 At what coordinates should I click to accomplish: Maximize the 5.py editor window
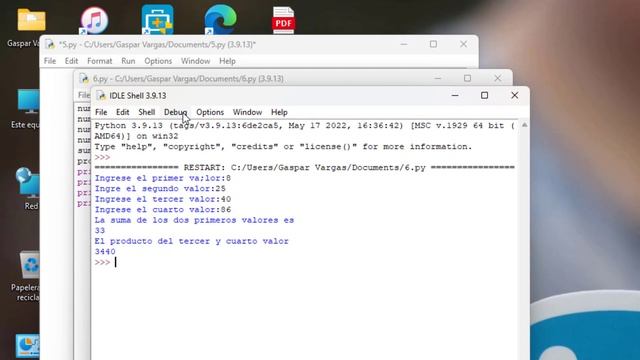(x=433, y=44)
